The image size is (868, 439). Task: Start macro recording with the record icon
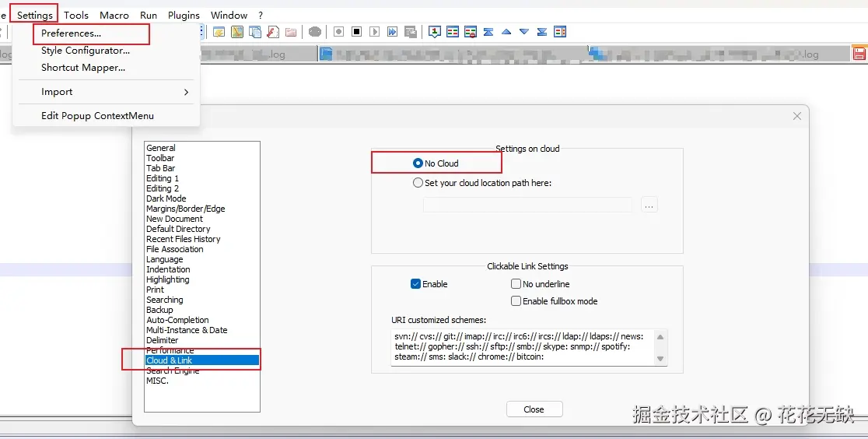pos(339,32)
